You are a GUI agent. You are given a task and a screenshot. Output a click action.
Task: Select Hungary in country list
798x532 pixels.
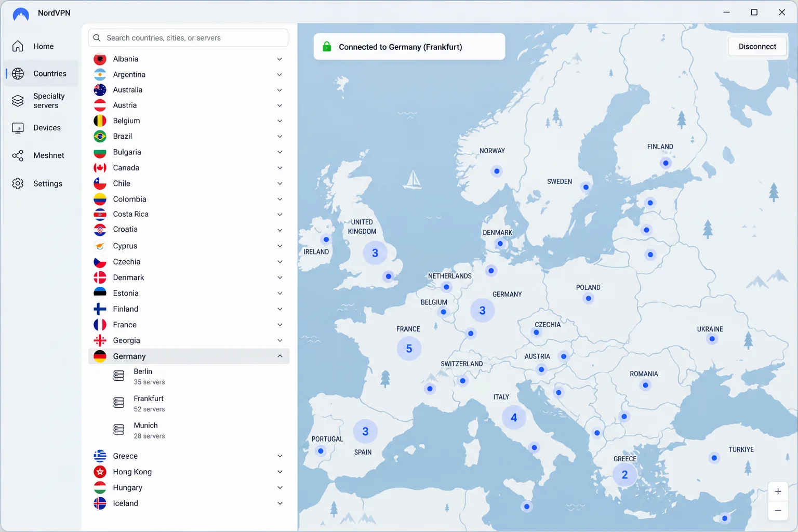[x=189, y=488]
